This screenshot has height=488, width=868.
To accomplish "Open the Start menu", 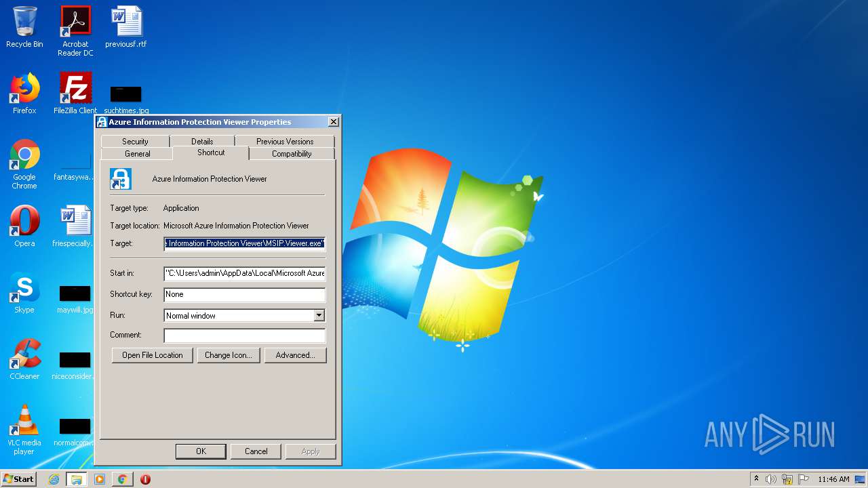I will 18,479.
